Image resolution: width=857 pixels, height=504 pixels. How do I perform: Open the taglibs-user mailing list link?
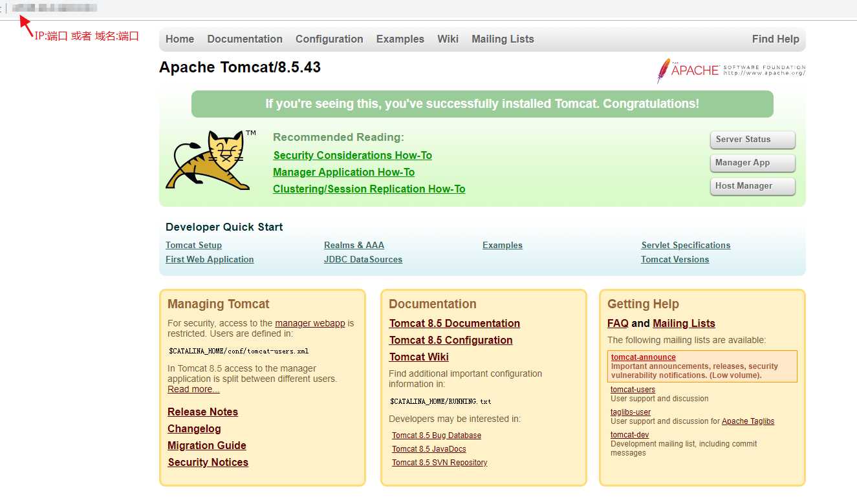pos(630,412)
